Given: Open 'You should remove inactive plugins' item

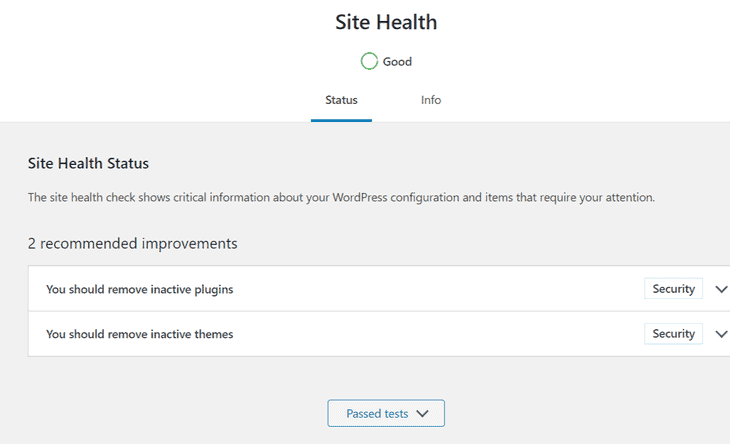Looking at the screenshot, I should coord(140,289).
